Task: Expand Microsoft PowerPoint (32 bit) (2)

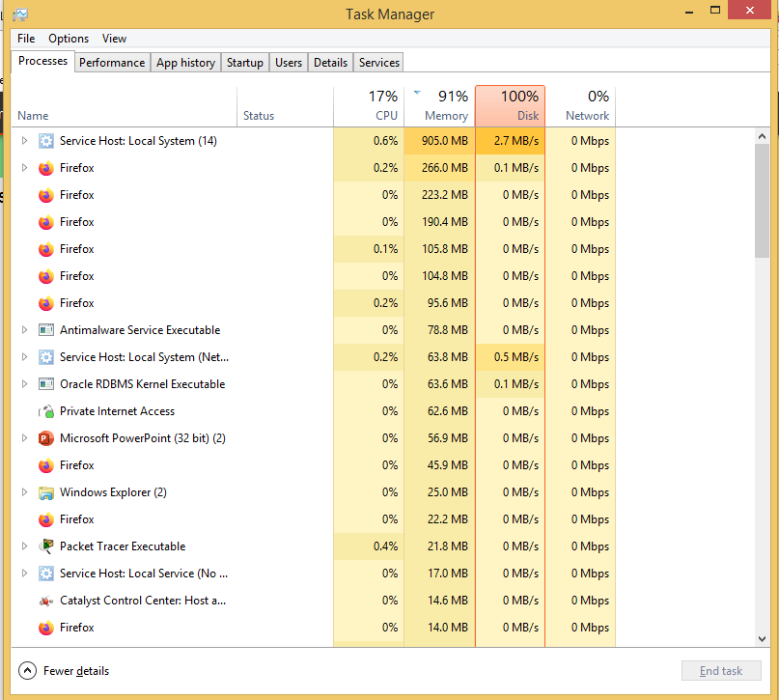Action: point(24,438)
